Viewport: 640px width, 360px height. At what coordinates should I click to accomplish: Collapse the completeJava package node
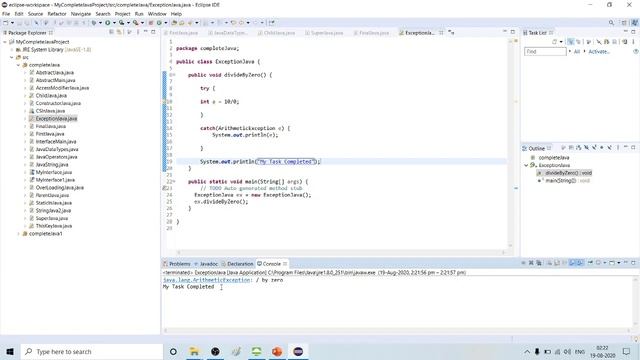click(18, 65)
